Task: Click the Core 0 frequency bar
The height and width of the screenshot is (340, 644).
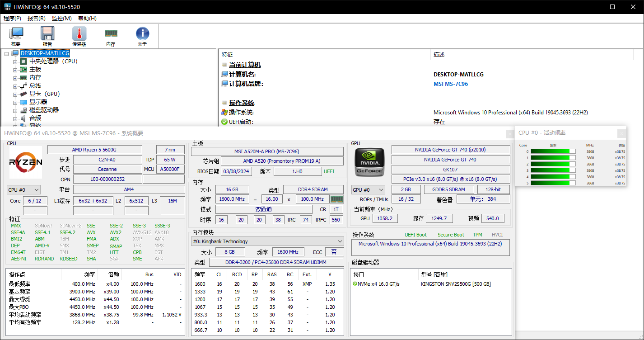Action: click(553, 151)
